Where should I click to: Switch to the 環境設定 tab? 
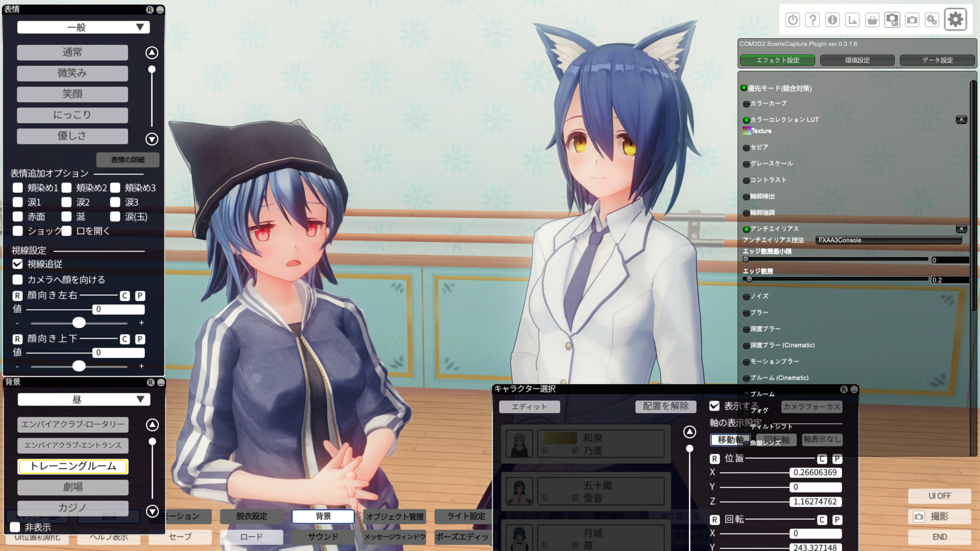pos(857,60)
